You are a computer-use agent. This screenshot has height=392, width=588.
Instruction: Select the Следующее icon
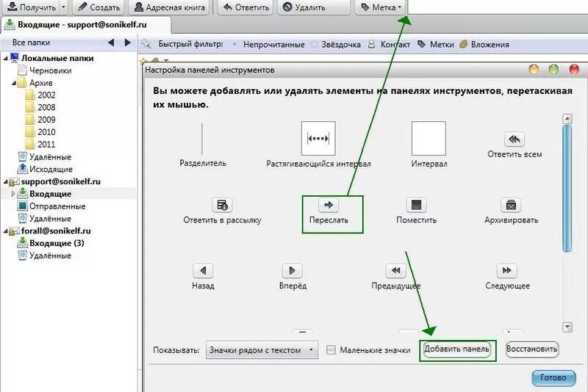[x=507, y=271]
